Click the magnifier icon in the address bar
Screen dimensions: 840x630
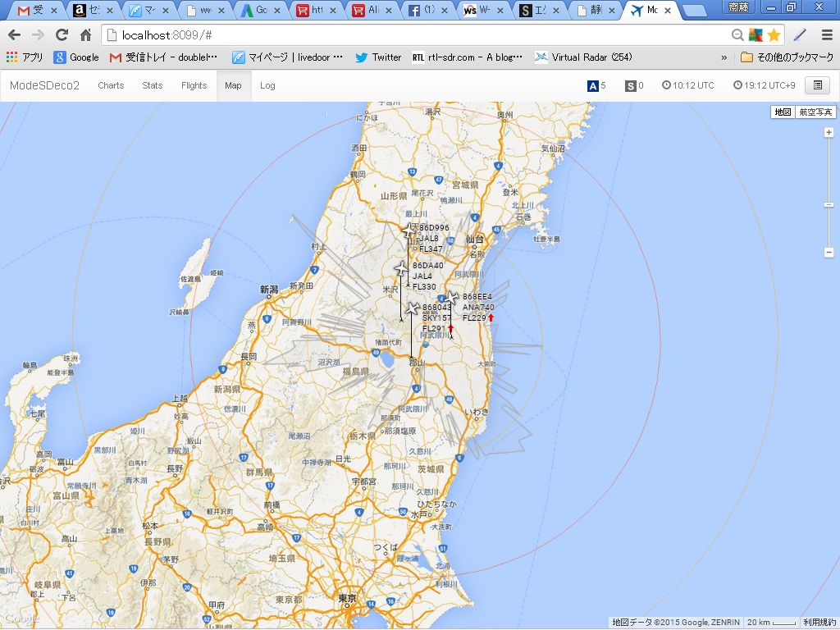[x=737, y=35]
